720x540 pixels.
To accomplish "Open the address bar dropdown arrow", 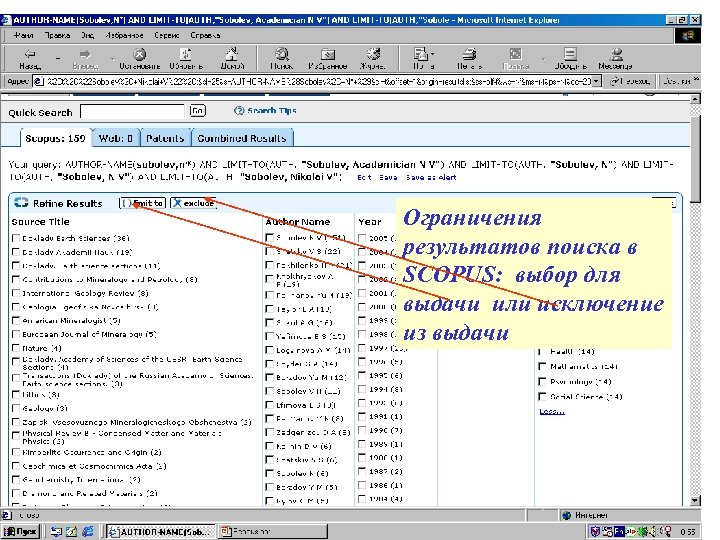I will (x=596, y=81).
